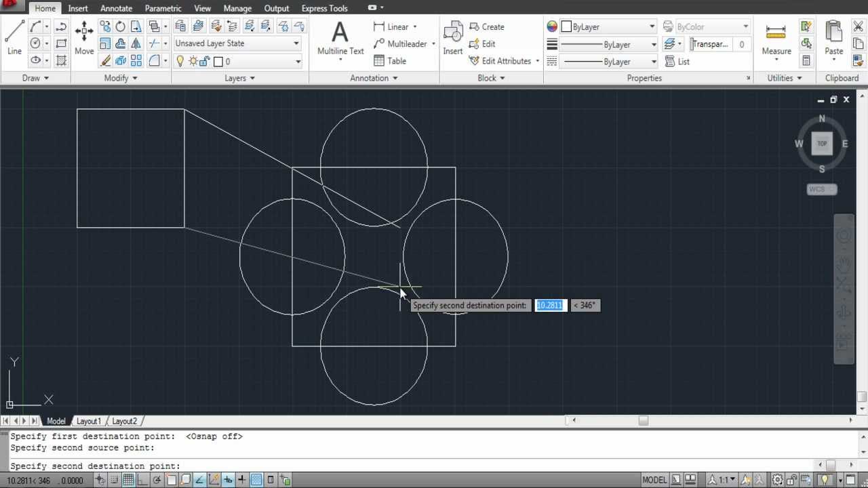This screenshot has height=488, width=868.
Task: Toggle Ortho Mode in status bar
Action: [142, 480]
